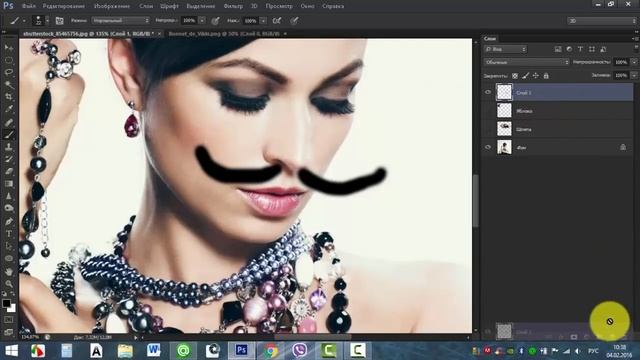Open layer blending mode dropdown
The image size is (640, 360).
tap(527, 62)
